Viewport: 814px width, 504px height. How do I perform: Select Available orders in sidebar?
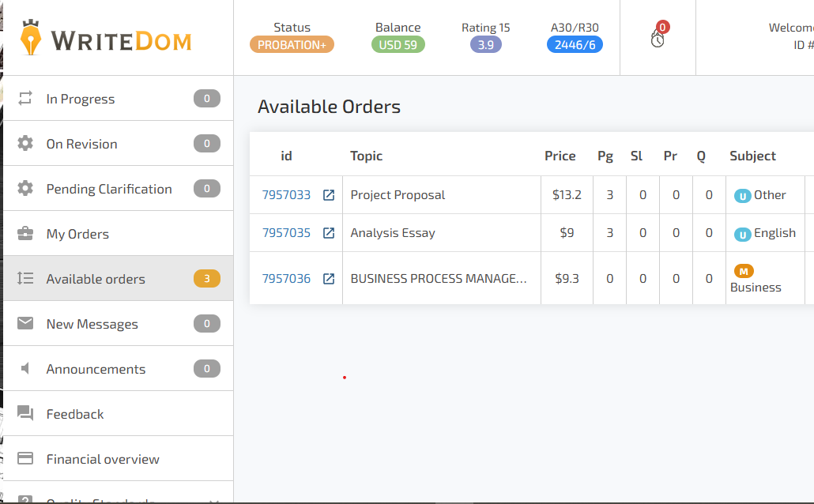tap(119, 279)
